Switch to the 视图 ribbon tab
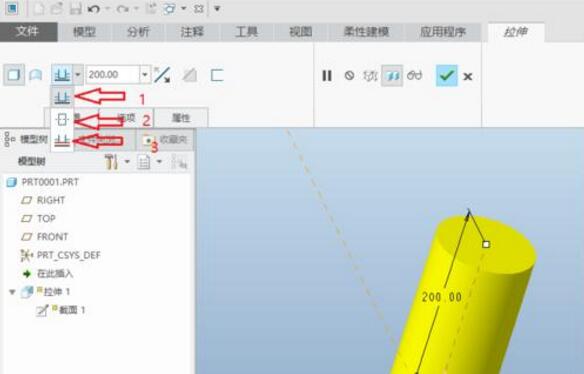This screenshot has height=374, width=584. pos(301,32)
